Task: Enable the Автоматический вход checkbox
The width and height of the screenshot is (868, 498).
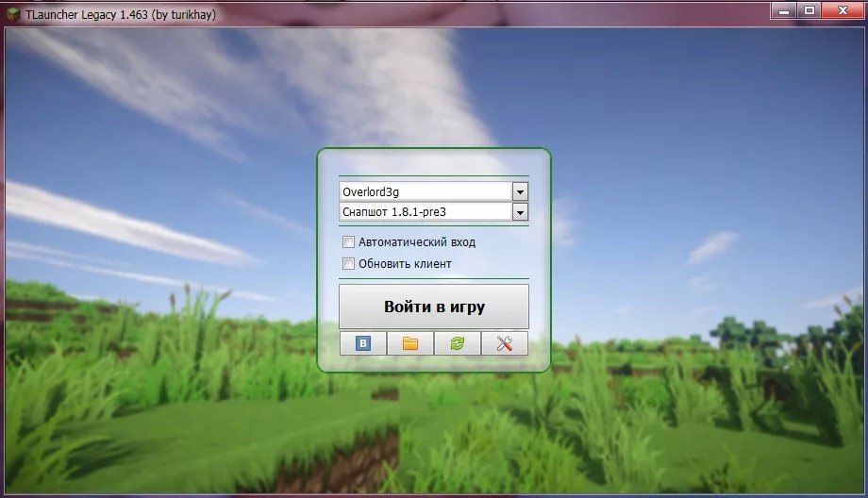Action: click(x=348, y=241)
